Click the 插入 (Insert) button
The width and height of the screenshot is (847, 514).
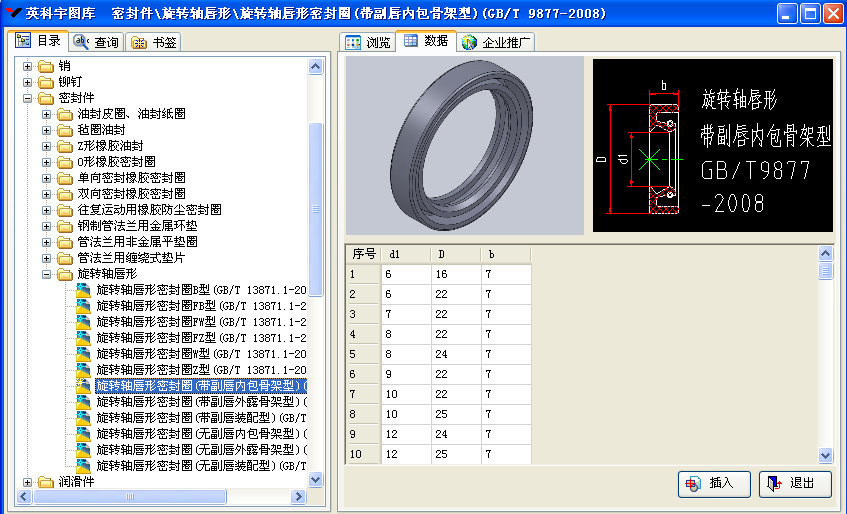point(713,483)
